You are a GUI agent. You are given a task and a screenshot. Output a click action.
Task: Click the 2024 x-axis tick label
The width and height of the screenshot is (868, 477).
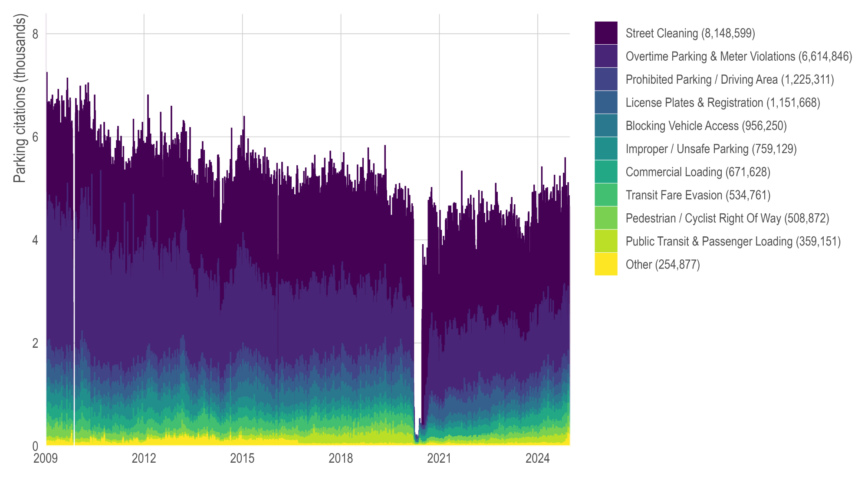[x=537, y=458]
